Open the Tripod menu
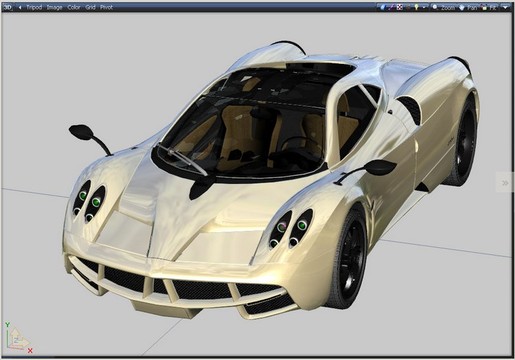This screenshot has width=515, height=360. (34, 7)
